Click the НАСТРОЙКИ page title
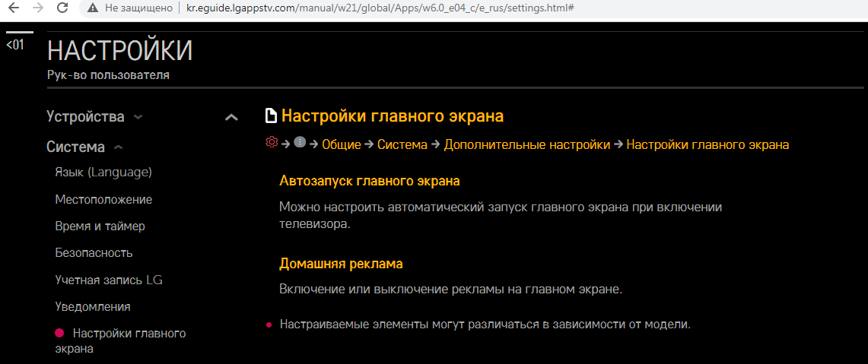The image size is (868, 364). click(120, 51)
